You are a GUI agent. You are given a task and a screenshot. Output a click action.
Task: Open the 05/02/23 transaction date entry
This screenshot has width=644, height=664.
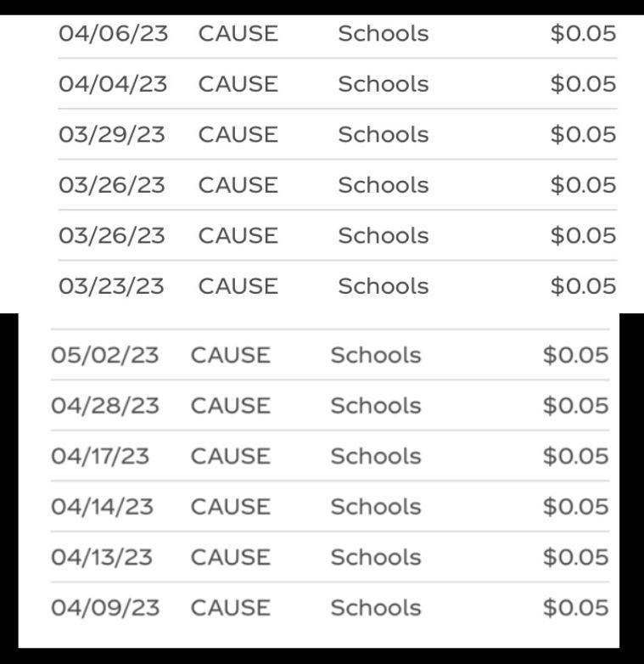(104, 355)
